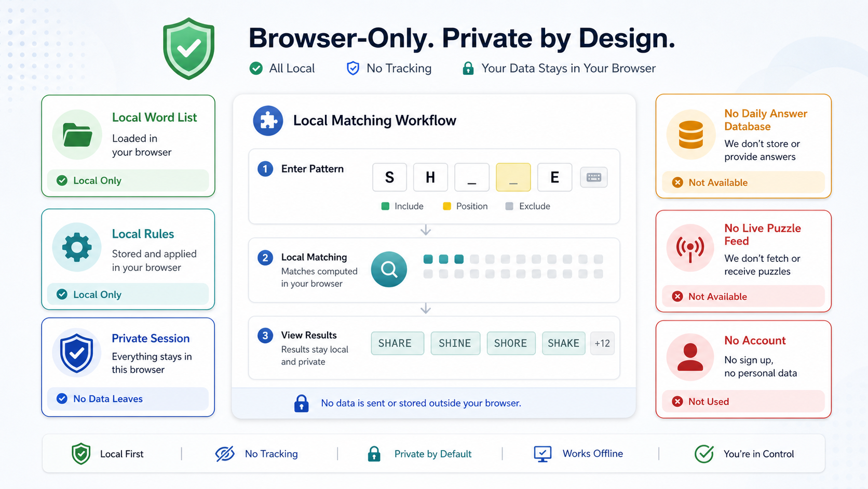The height and width of the screenshot is (489, 868).
Task: Click the SHORE result chip
Action: (511, 343)
